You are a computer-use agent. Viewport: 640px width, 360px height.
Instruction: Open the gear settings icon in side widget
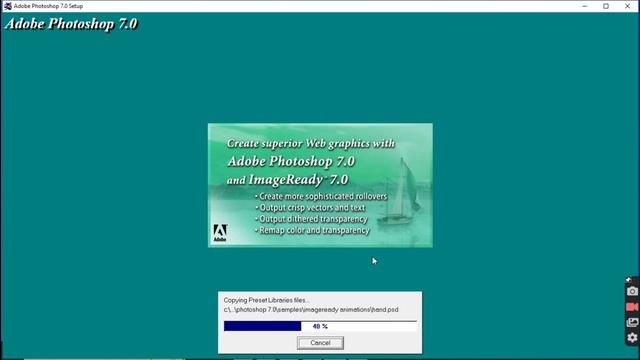click(632, 338)
